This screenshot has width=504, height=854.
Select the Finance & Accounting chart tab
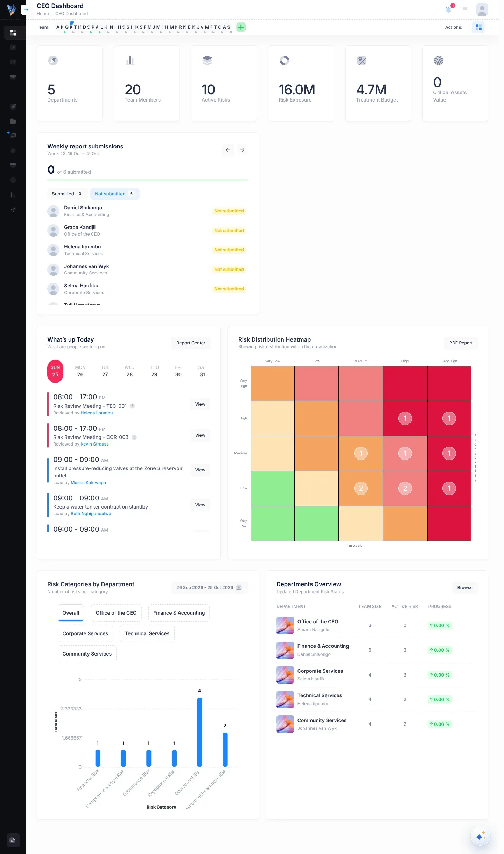click(179, 613)
